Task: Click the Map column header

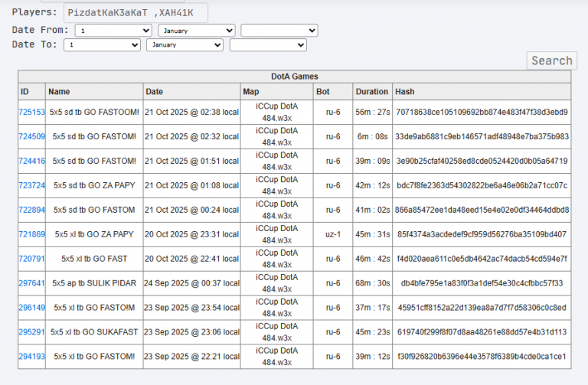Action: tap(276, 92)
